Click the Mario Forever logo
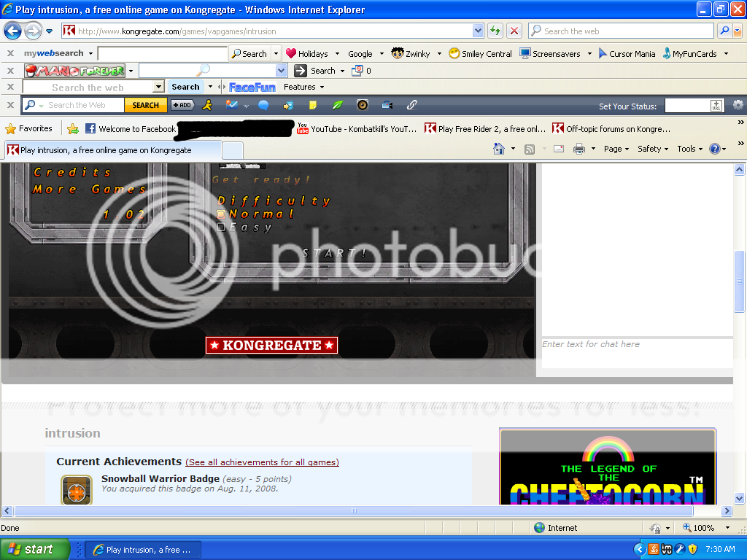747x560 pixels. 75,71
